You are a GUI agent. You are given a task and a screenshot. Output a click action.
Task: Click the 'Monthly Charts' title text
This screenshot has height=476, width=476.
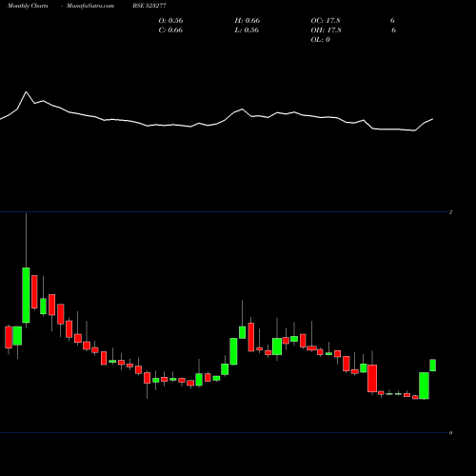[28, 6]
